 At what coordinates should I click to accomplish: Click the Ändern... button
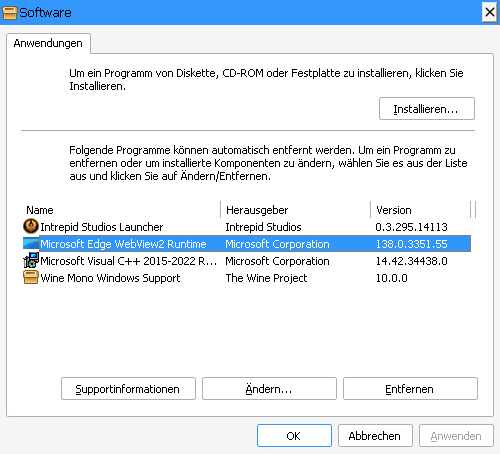point(269,389)
